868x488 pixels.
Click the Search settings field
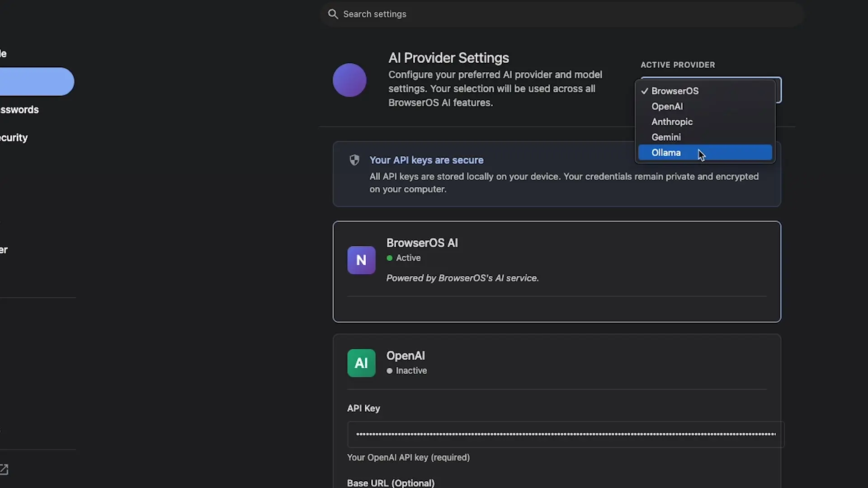coord(561,14)
